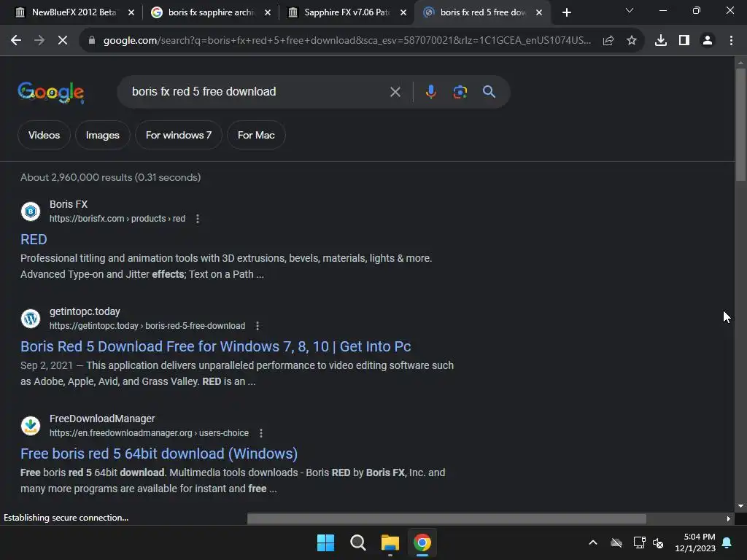
Task: Click the scroll right arrow
Action: [729, 518]
